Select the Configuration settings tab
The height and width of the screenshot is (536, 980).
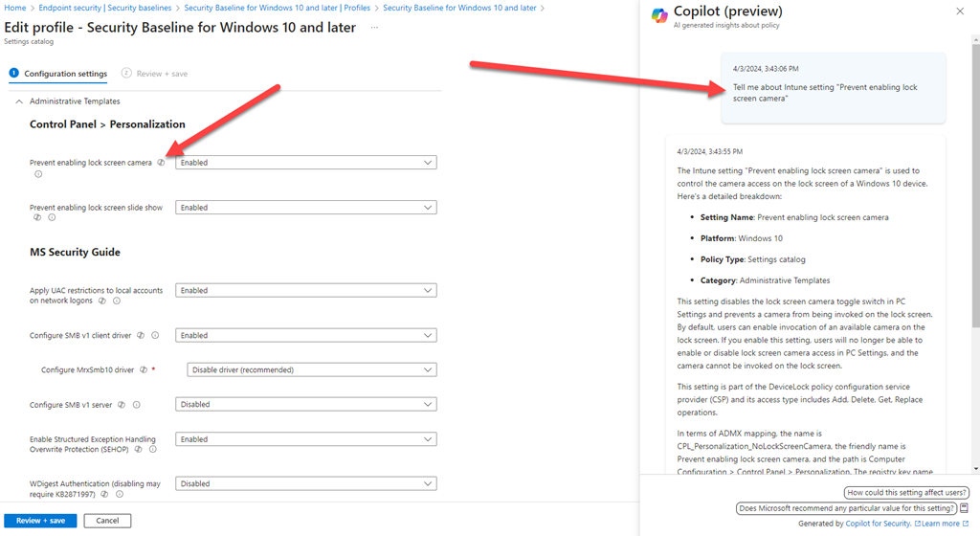pyautogui.click(x=58, y=74)
